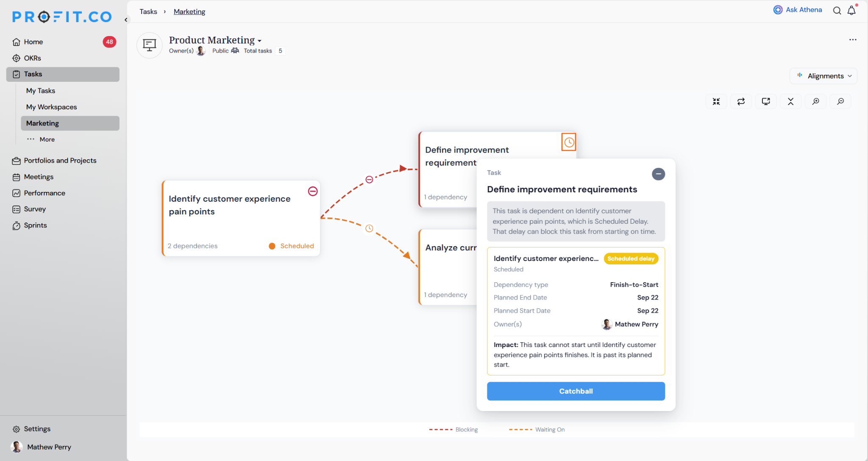
Task: Open the notifications bell
Action: pyautogui.click(x=851, y=11)
